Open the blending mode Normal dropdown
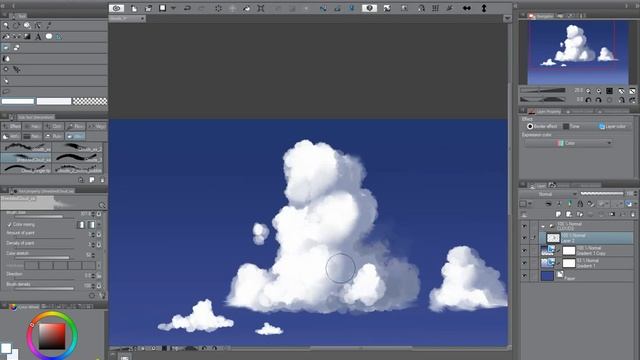 (x=549, y=194)
